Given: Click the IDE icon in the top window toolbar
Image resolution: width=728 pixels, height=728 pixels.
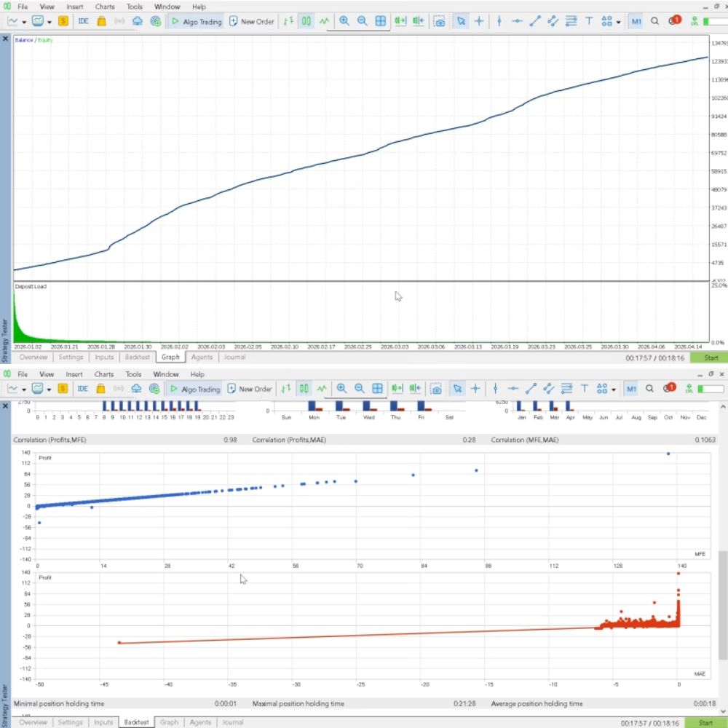Looking at the screenshot, I should [84, 21].
